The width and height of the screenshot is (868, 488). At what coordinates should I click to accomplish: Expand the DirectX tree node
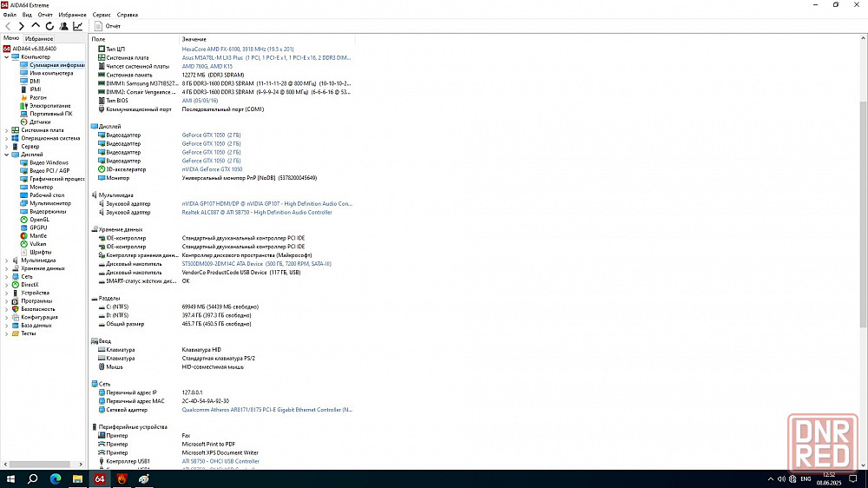7,285
